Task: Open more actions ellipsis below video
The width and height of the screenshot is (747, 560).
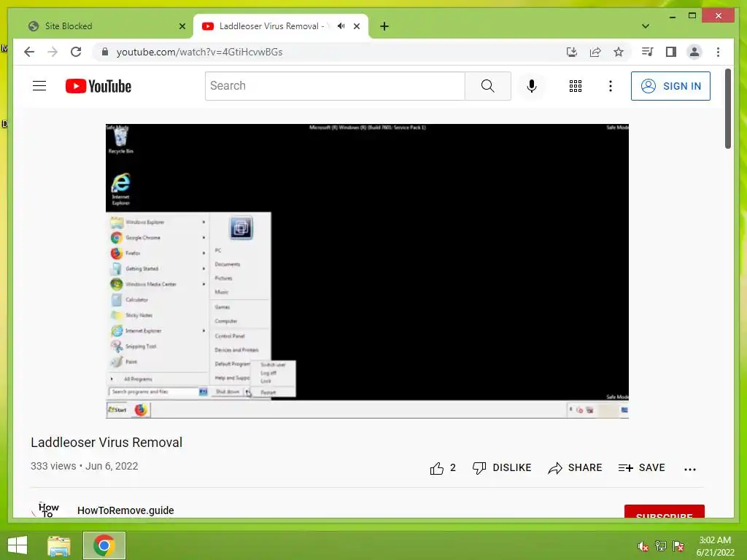Action: 690,469
